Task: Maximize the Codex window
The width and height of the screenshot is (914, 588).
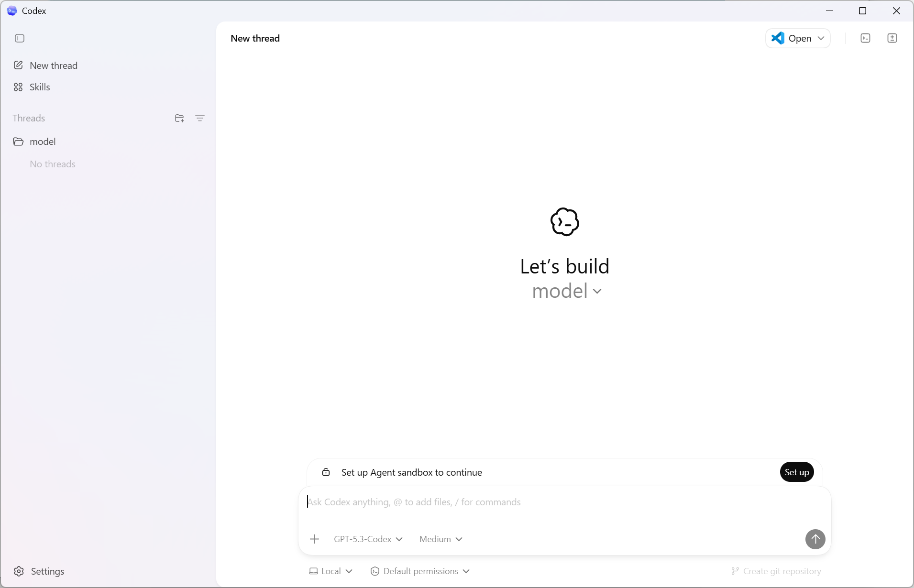Action: (x=863, y=11)
